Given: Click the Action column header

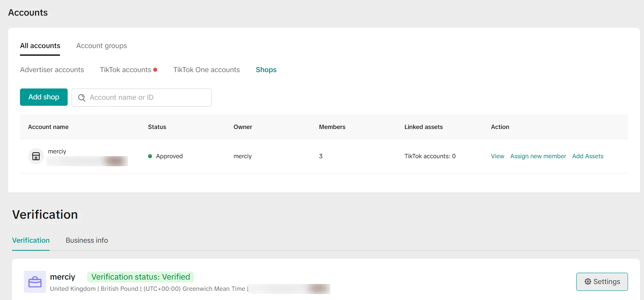Looking at the screenshot, I should pos(500,127).
